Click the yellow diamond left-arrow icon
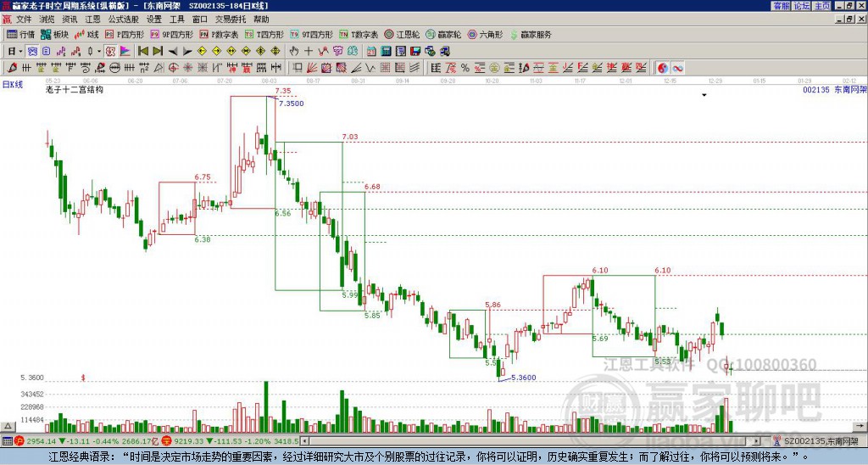 202,52
